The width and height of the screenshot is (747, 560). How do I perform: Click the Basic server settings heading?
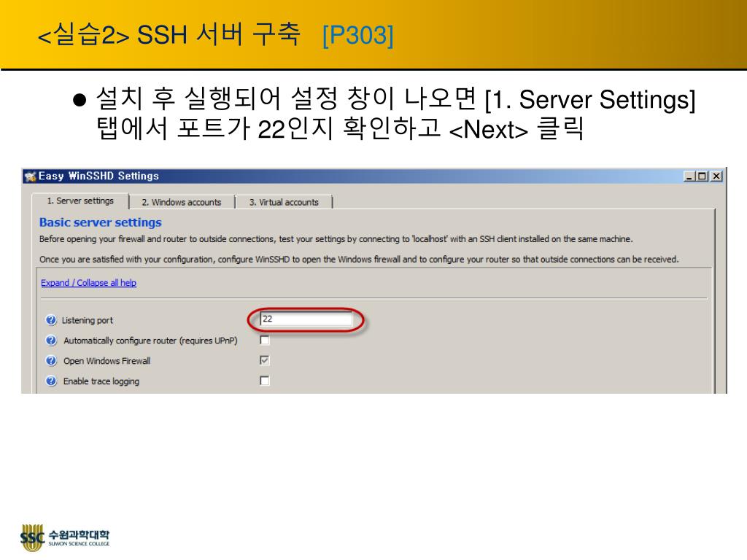coord(101,222)
